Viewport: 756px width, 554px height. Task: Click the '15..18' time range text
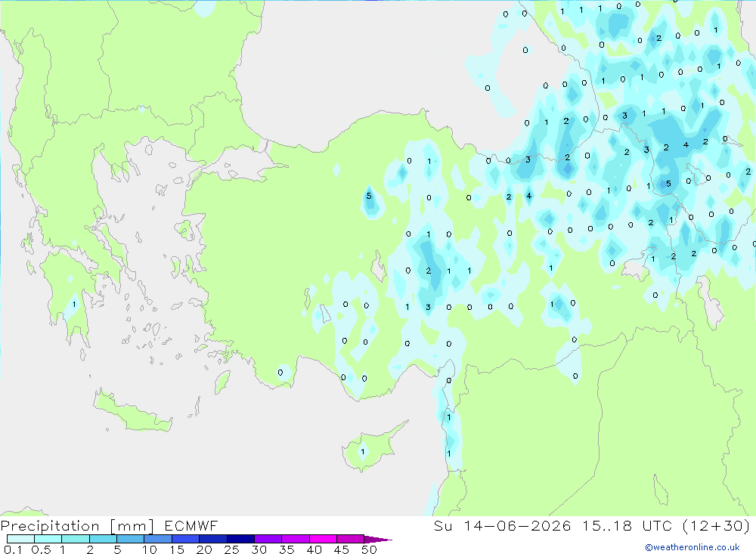pyautogui.click(x=607, y=525)
